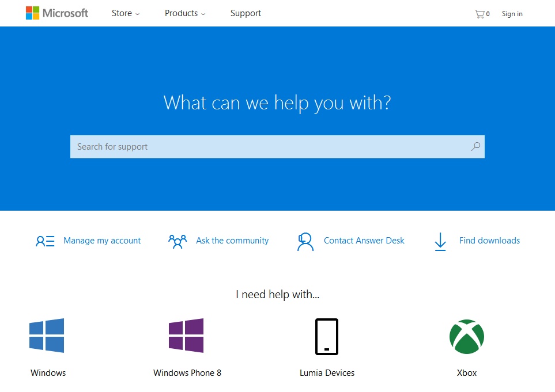Click the Sign in link

click(512, 14)
